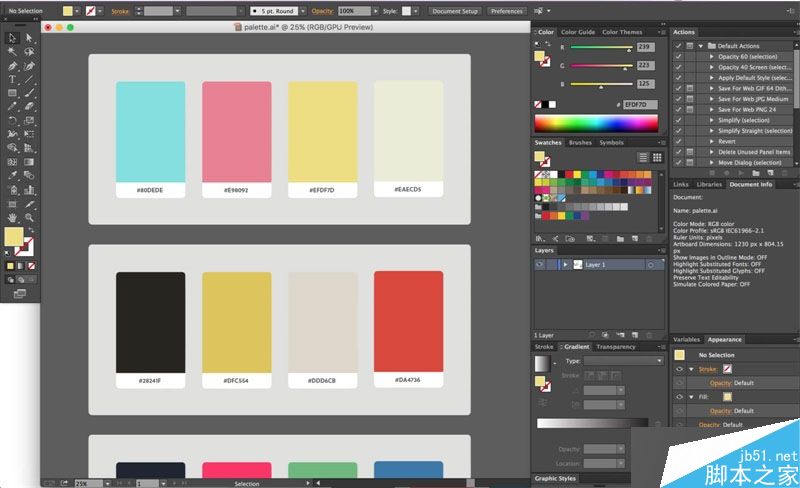Viewport: 800px width, 488px height.
Task: Toggle dialog box for Save For Web JPG Medium
Action: click(x=690, y=99)
